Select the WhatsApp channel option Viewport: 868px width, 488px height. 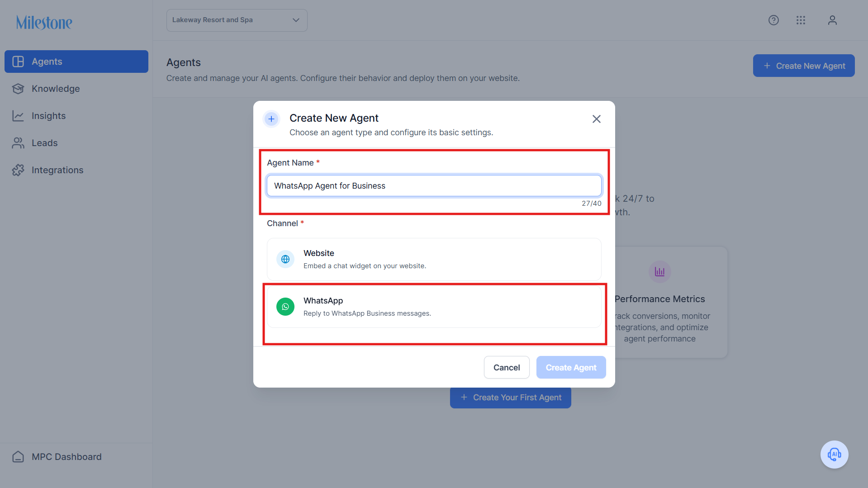pyautogui.click(x=434, y=307)
